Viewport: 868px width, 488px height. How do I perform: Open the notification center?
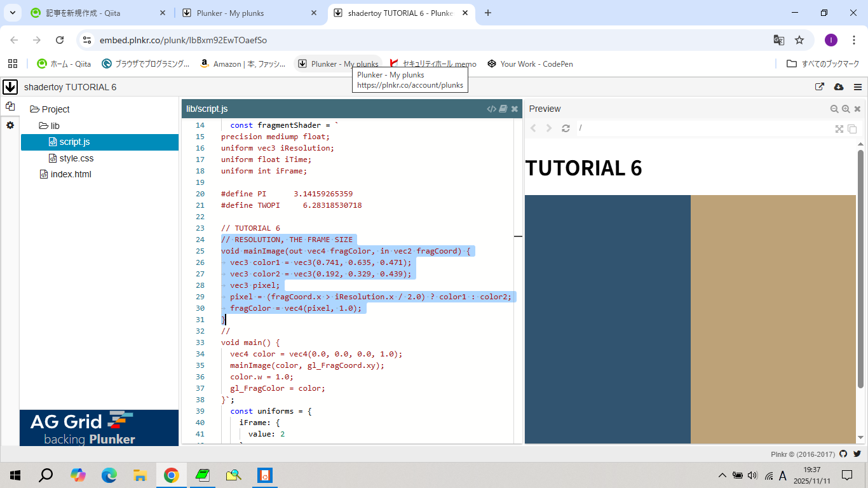[847, 475]
